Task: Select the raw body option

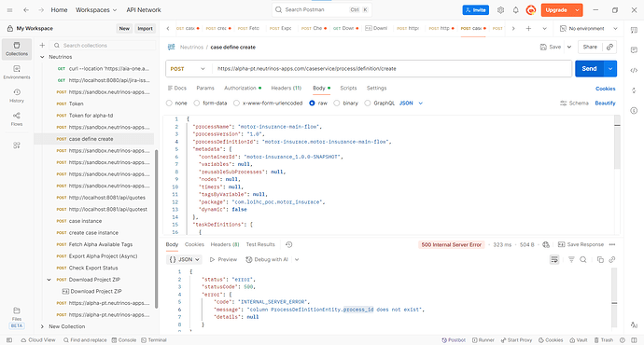Action: click(312, 103)
